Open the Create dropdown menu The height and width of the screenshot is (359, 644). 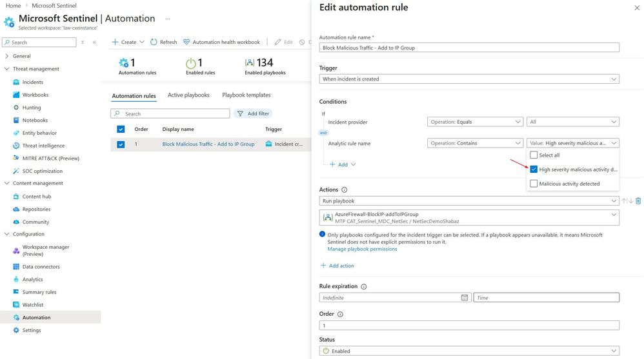pyautogui.click(x=128, y=42)
